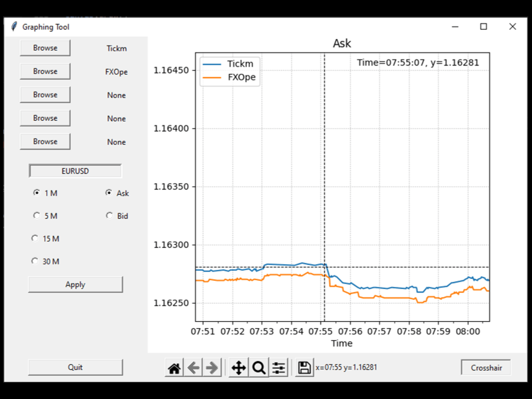Click the Quit button
This screenshot has height=399, width=532.
(75, 367)
